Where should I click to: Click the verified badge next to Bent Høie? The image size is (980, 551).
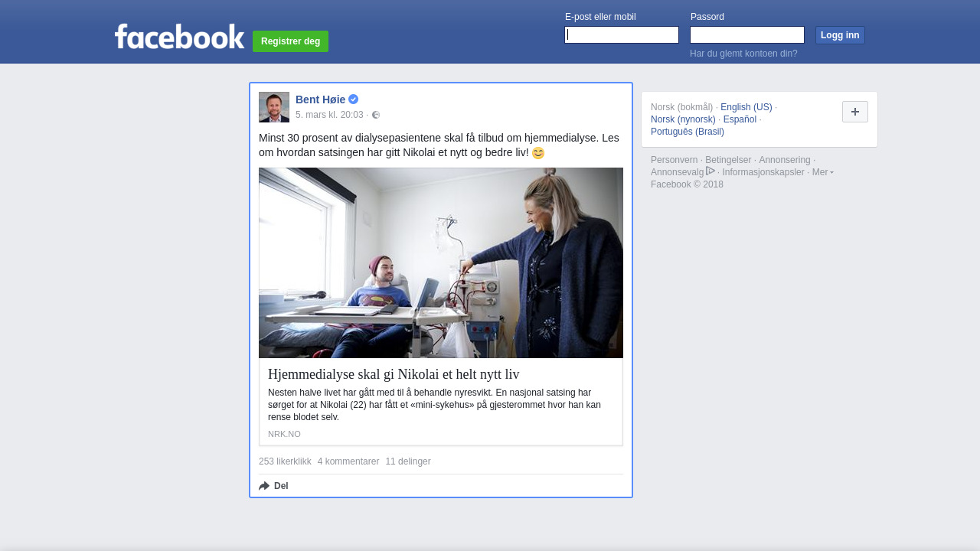pos(353,99)
